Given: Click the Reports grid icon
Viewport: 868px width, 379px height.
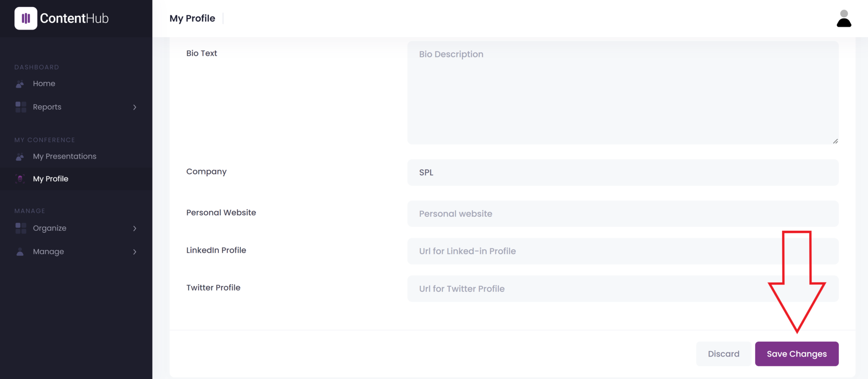Looking at the screenshot, I should pyautogui.click(x=21, y=107).
